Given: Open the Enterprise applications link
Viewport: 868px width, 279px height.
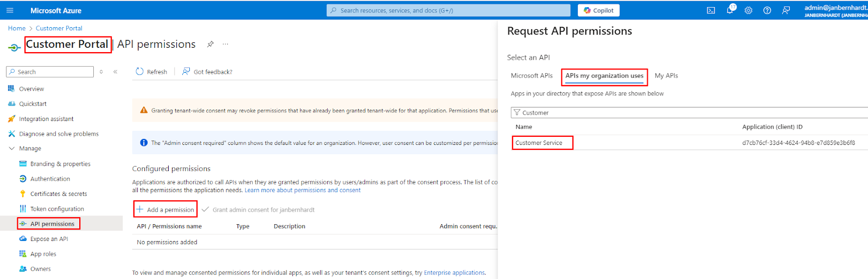Looking at the screenshot, I should (x=454, y=272).
